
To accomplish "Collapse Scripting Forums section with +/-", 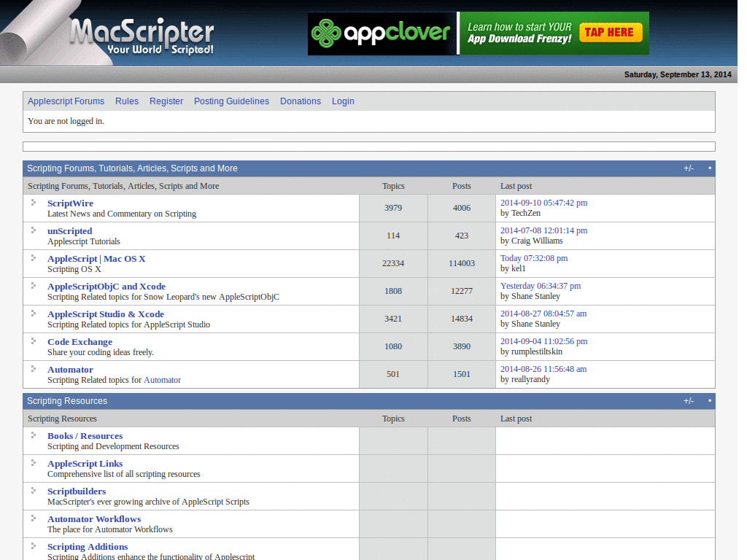I will (689, 168).
